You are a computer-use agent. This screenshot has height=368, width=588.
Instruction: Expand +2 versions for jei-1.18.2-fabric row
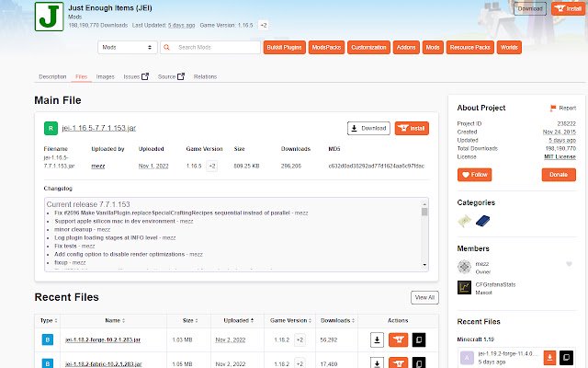coord(300,364)
